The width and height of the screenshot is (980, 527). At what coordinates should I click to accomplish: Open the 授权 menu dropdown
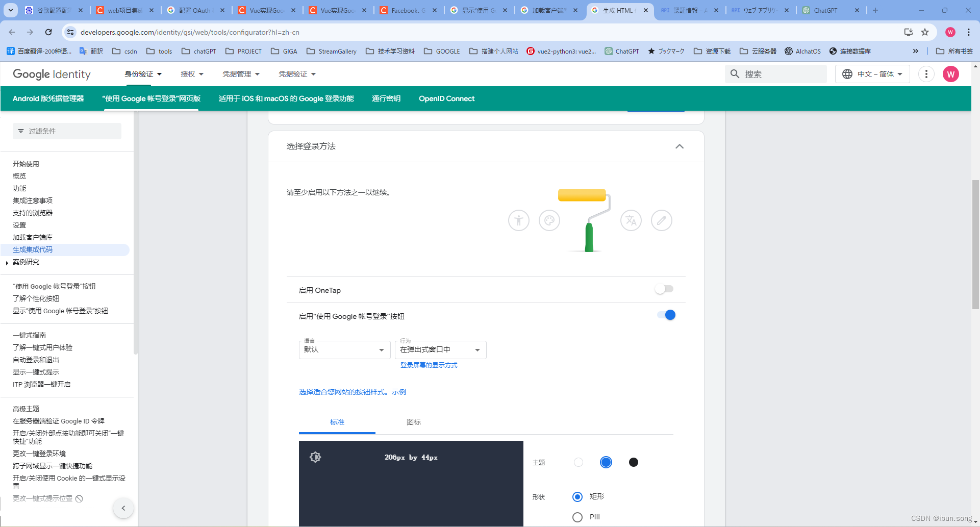[192, 74]
